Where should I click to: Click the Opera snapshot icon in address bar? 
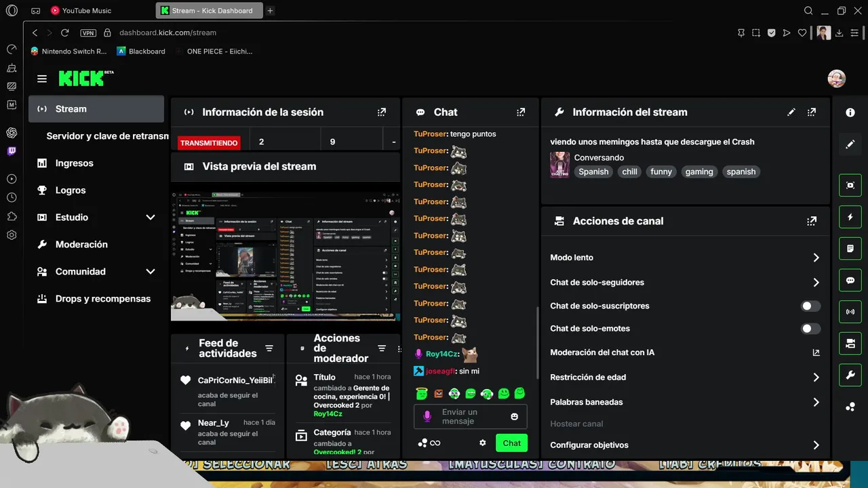point(756,33)
